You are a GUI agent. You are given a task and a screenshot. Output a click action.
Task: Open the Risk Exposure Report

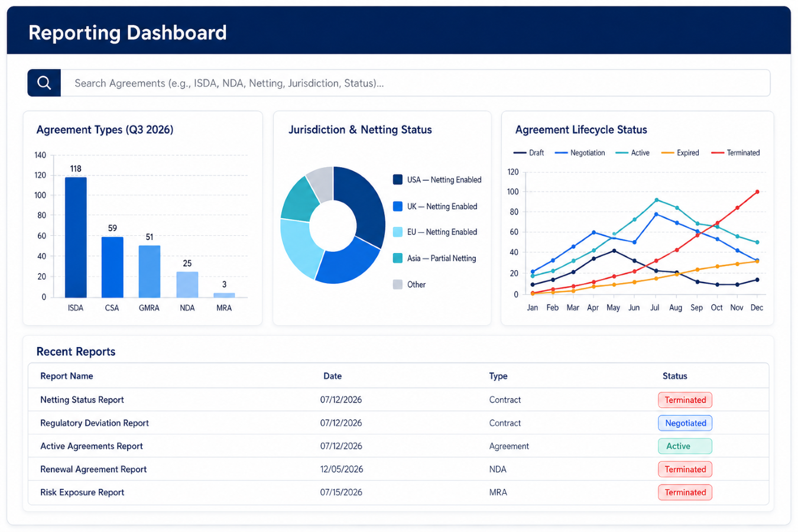tap(82, 492)
